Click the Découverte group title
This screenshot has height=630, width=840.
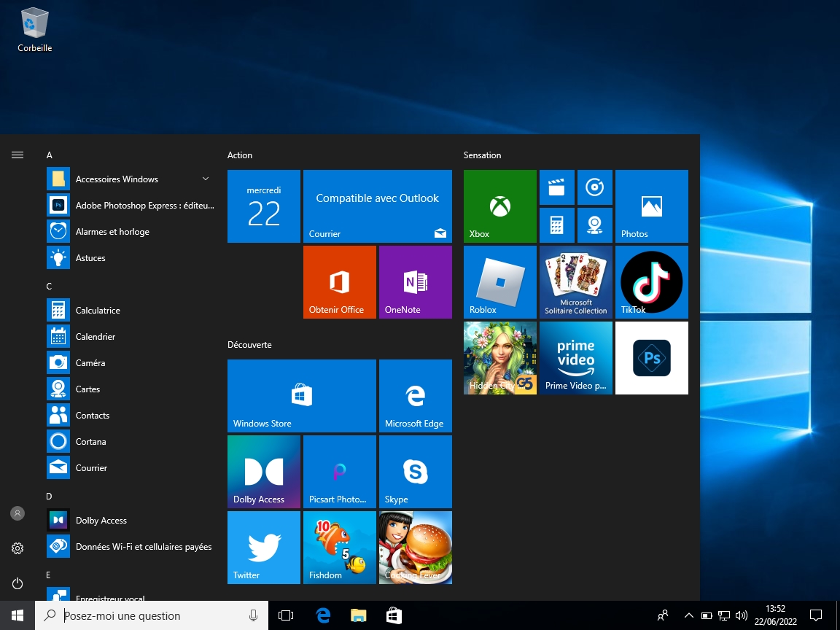click(249, 344)
